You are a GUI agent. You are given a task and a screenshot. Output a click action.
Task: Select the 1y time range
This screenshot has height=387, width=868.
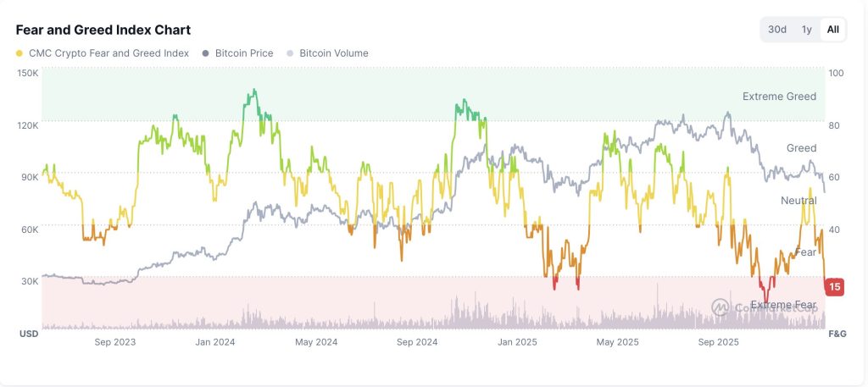(x=807, y=30)
